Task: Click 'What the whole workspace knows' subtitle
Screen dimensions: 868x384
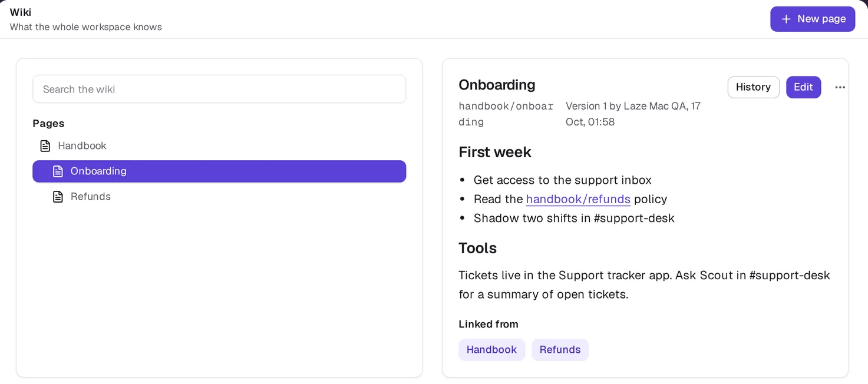Action: [86, 27]
